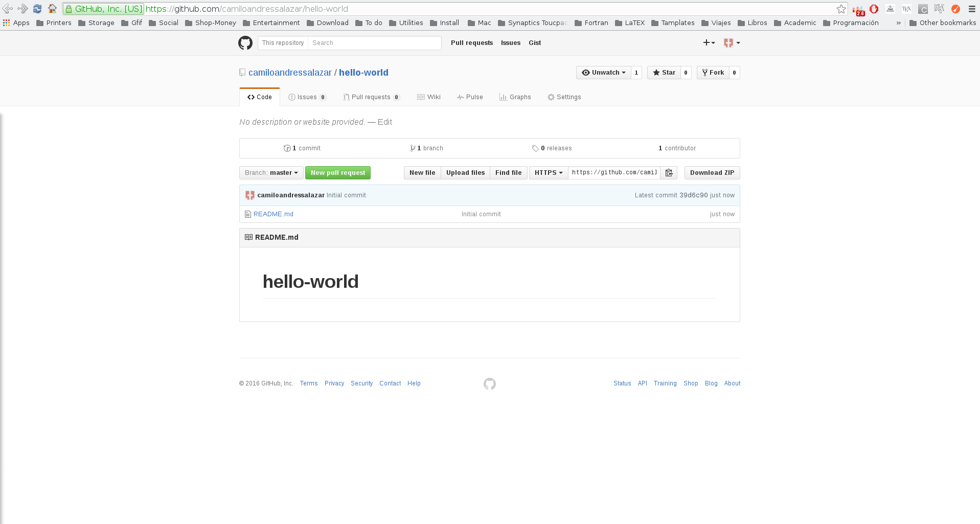Click the footer GitHub mark icon
This screenshot has height=524, width=980.
490,384
